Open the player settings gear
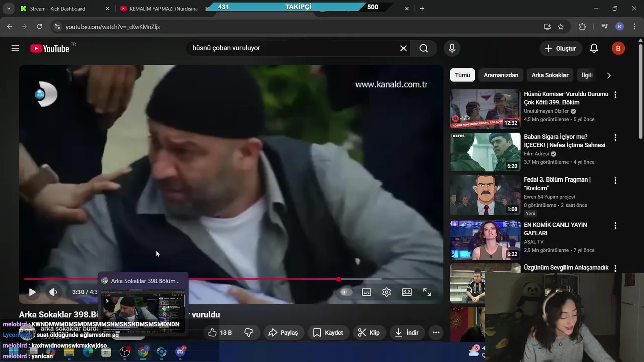644x362 pixels. pyautogui.click(x=387, y=292)
